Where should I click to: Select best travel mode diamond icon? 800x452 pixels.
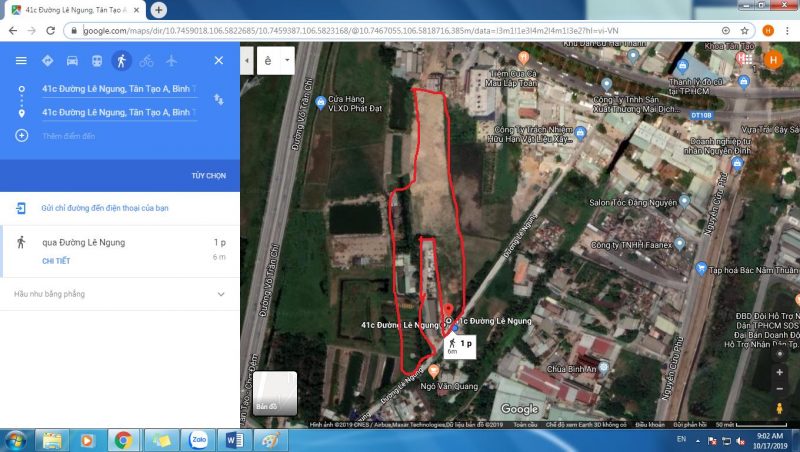(x=47, y=60)
